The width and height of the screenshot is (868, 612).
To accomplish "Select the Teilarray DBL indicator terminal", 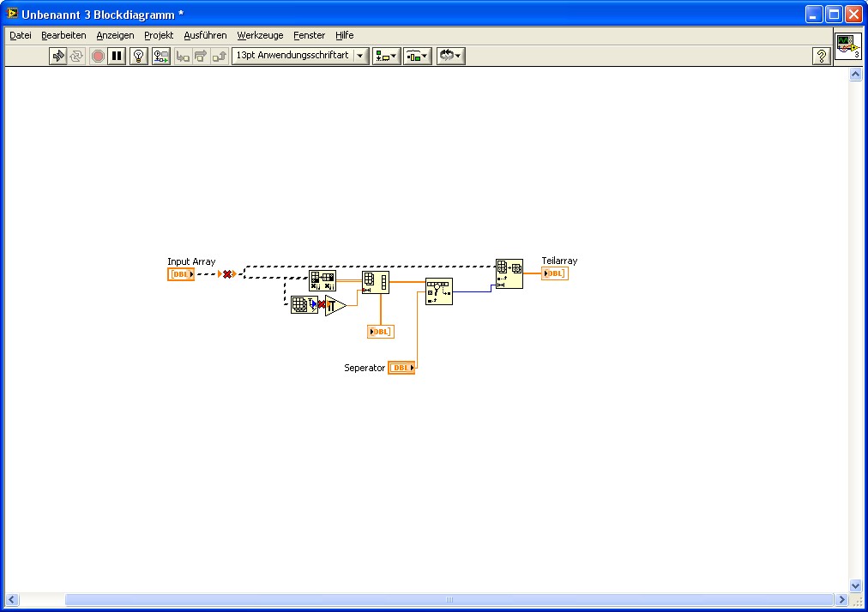I will (x=555, y=273).
